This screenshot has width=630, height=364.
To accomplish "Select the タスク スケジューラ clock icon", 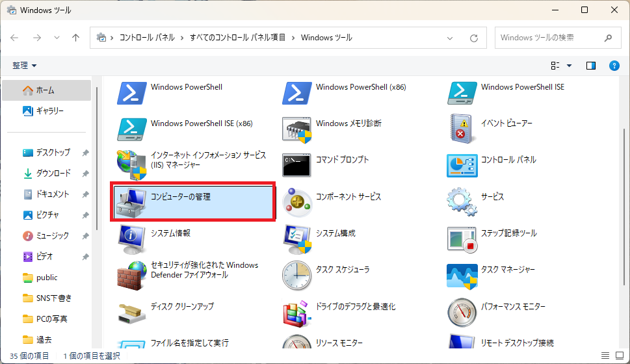I will tap(297, 276).
